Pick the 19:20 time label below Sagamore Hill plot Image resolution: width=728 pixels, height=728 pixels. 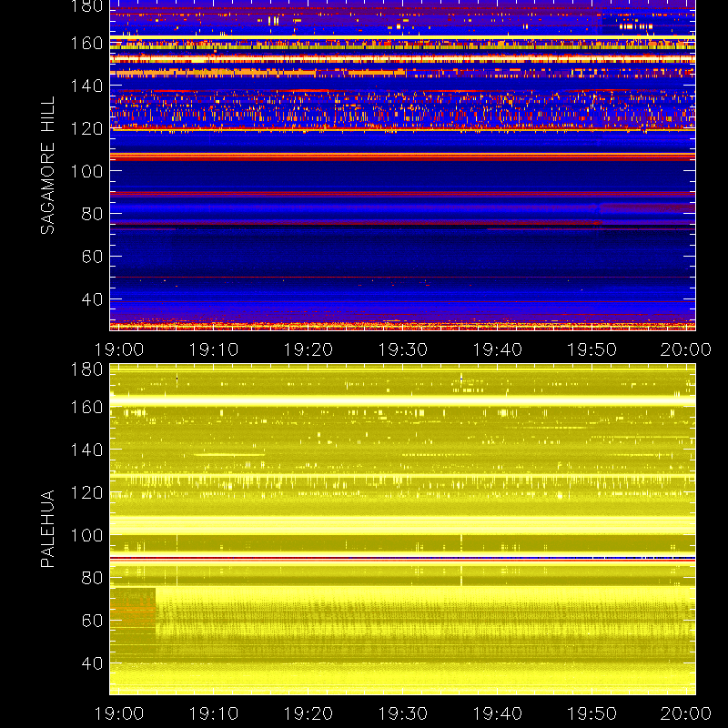308,349
